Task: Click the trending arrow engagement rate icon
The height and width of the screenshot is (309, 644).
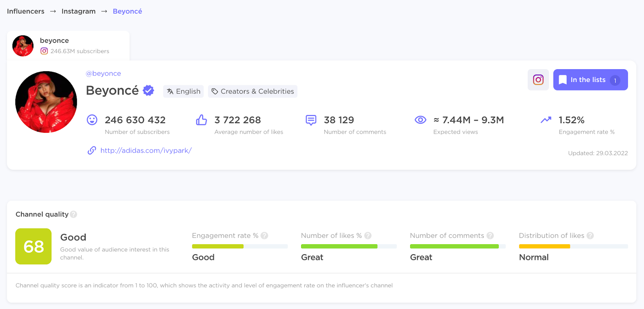Action: click(546, 120)
